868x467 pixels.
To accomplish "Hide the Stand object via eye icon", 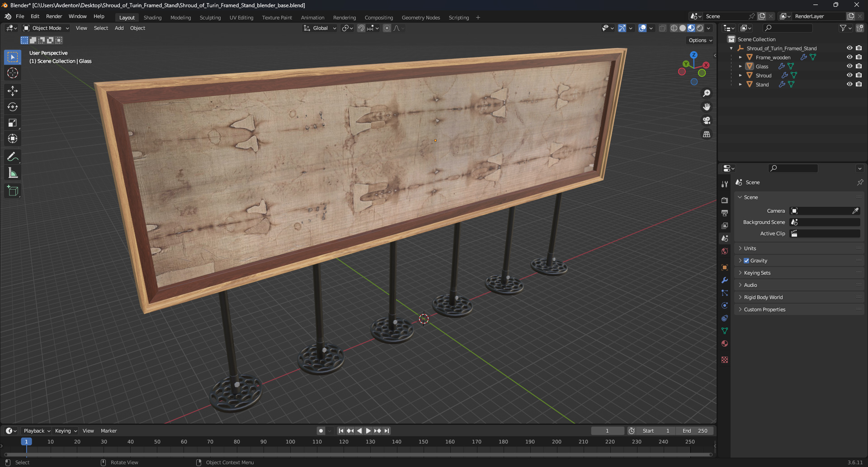I will pos(849,85).
